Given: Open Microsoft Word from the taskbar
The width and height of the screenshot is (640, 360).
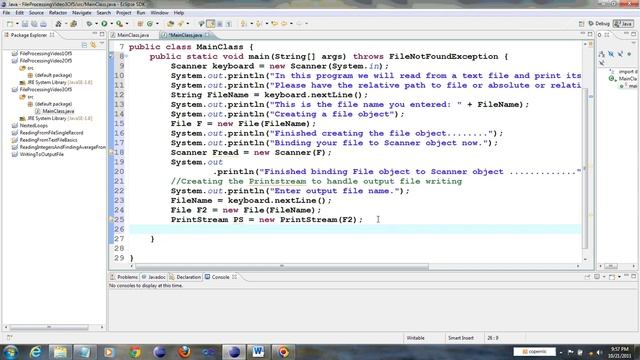Looking at the screenshot, I should pyautogui.click(x=258, y=351).
